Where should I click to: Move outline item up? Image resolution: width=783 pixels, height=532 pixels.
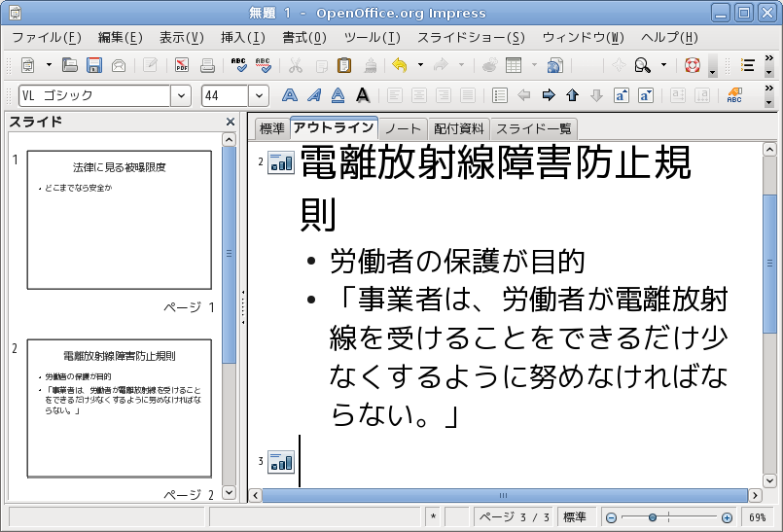[572, 95]
